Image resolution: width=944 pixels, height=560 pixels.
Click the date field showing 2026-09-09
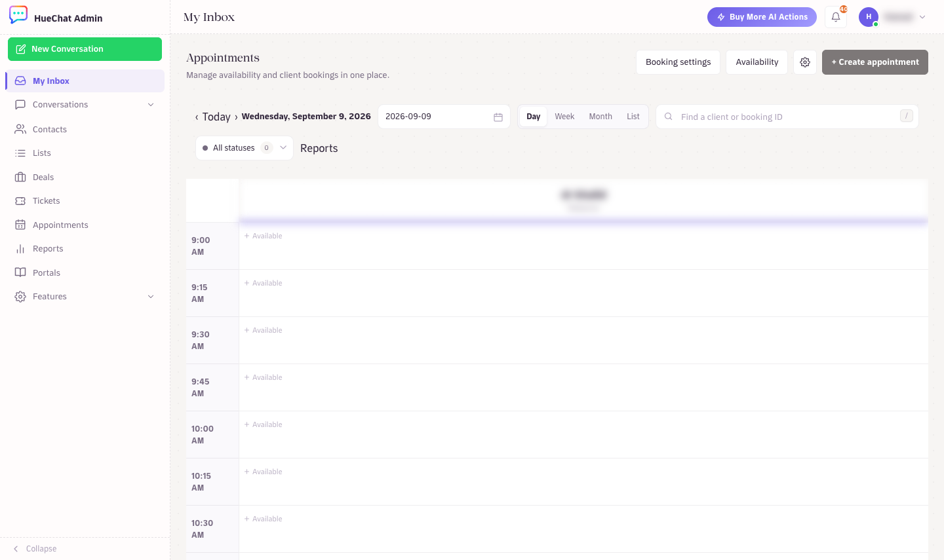coord(444,117)
